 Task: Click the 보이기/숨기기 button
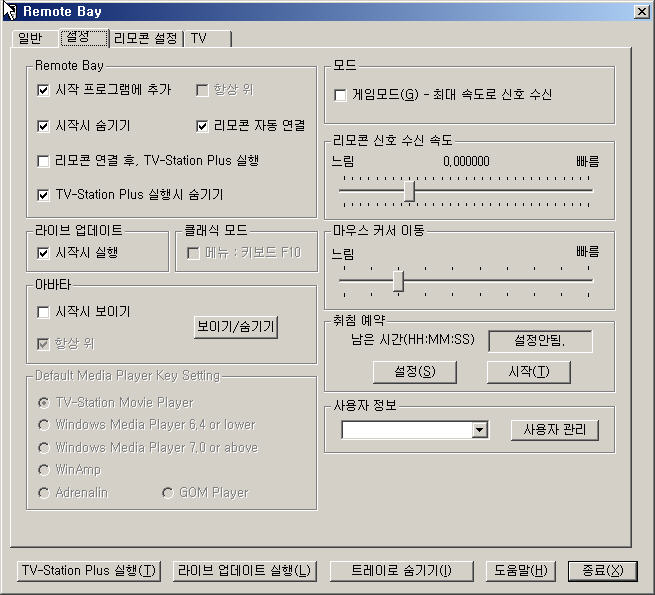pyautogui.click(x=236, y=327)
